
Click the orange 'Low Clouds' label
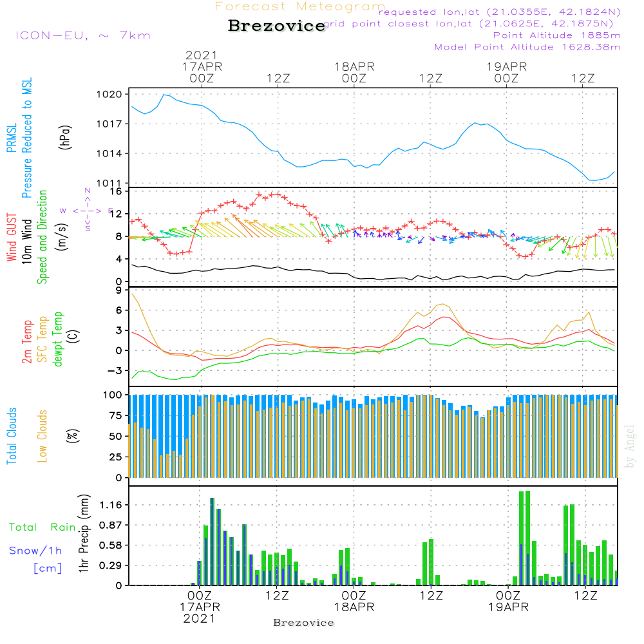click(x=42, y=436)
